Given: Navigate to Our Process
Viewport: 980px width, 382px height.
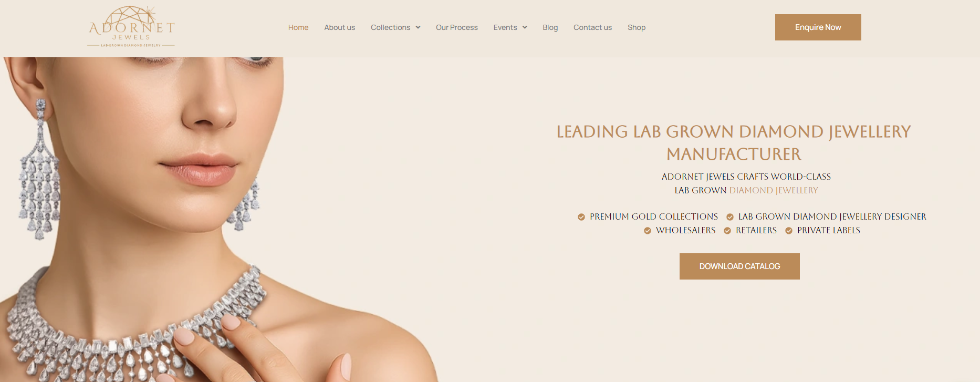Looking at the screenshot, I should [x=457, y=27].
